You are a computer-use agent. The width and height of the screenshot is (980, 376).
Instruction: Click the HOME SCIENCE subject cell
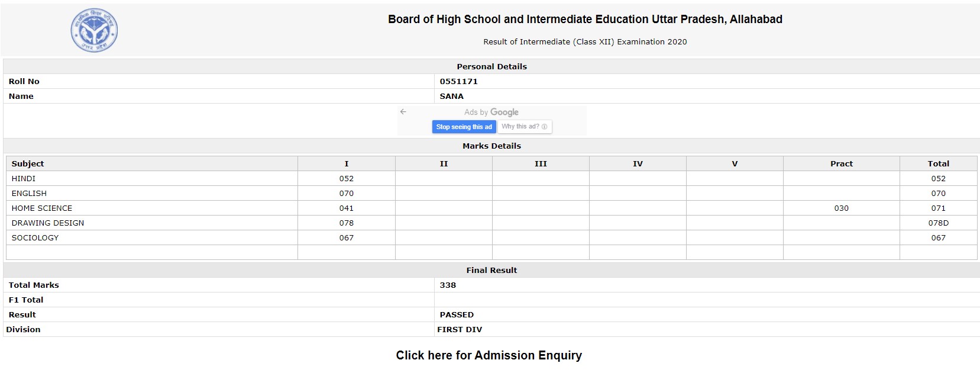click(x=152, y=208)
